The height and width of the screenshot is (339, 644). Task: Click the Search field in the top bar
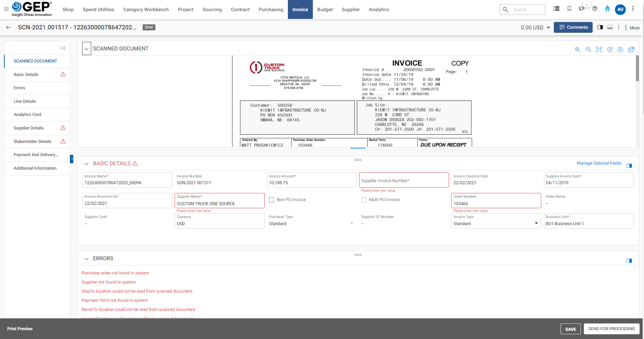point(525,9)
